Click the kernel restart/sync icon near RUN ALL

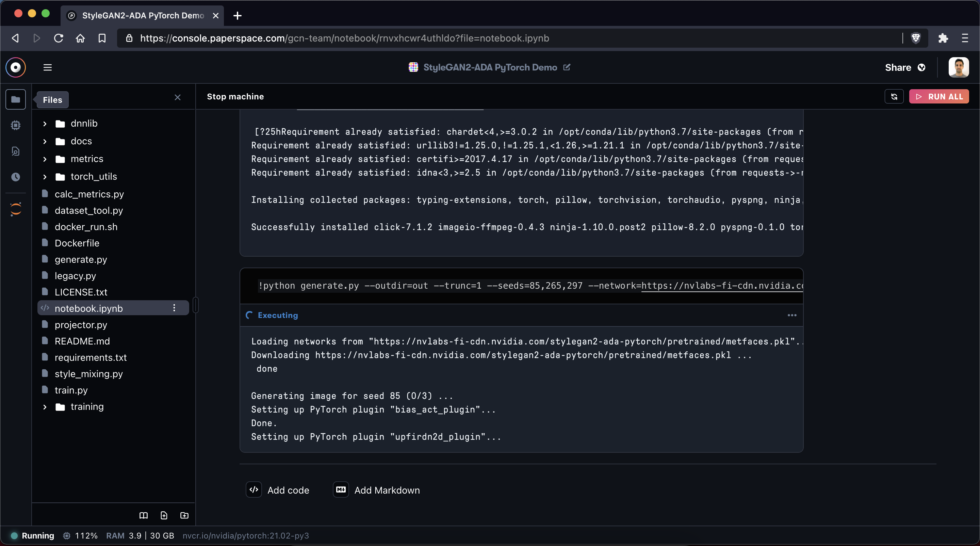tap(894, 96)
